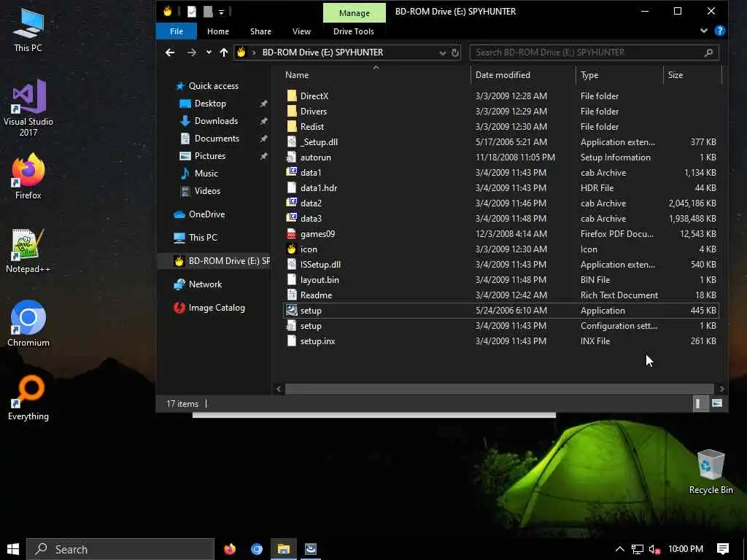Viewport: 747px width, 560px height.
Task: Go up one folder level arrow
Action: point(224,52)
